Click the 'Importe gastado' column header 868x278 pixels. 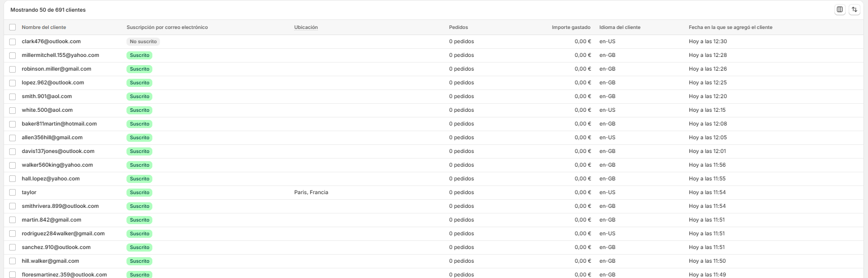[x=571, y=27]
